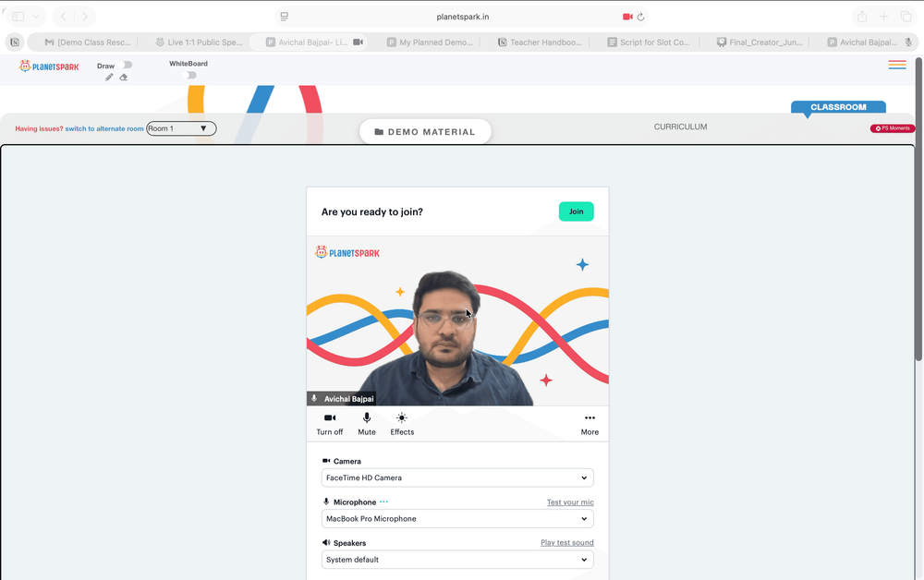The image size is (924, 580).
Task: Toggle the Safari sidebar
Action: pos(18,17)
